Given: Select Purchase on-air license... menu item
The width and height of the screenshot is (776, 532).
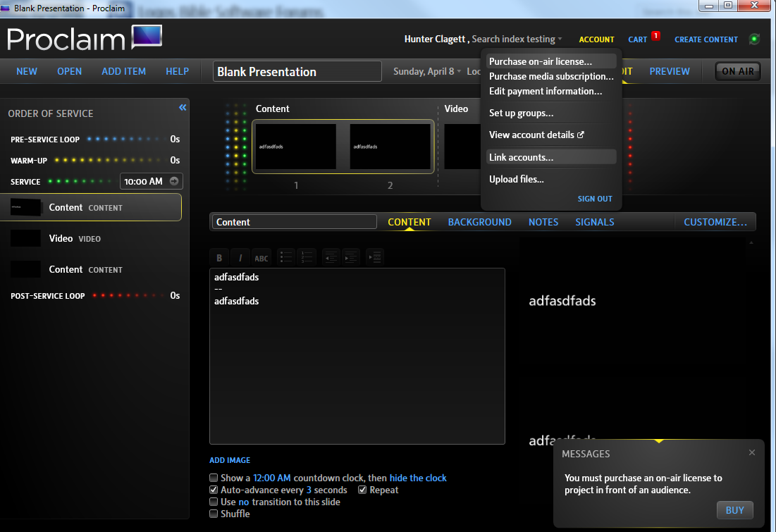Looking at the screenshot, I should coord(551,61).
